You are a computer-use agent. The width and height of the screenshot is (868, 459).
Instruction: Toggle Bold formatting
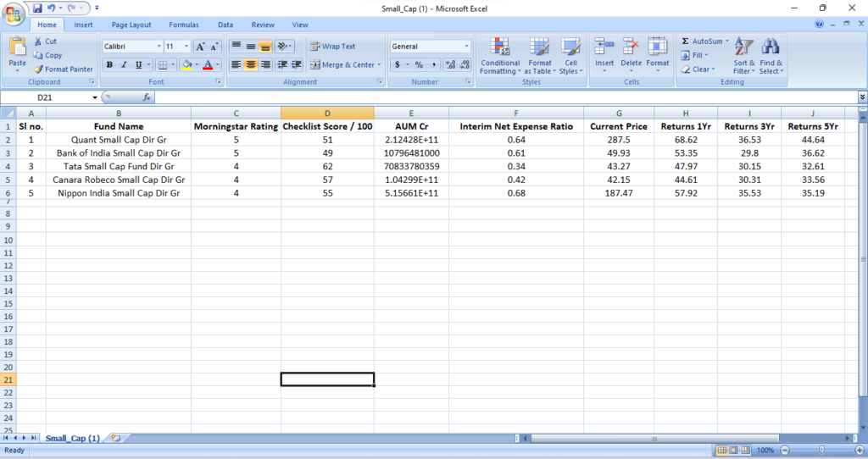(x=109, y=64)
